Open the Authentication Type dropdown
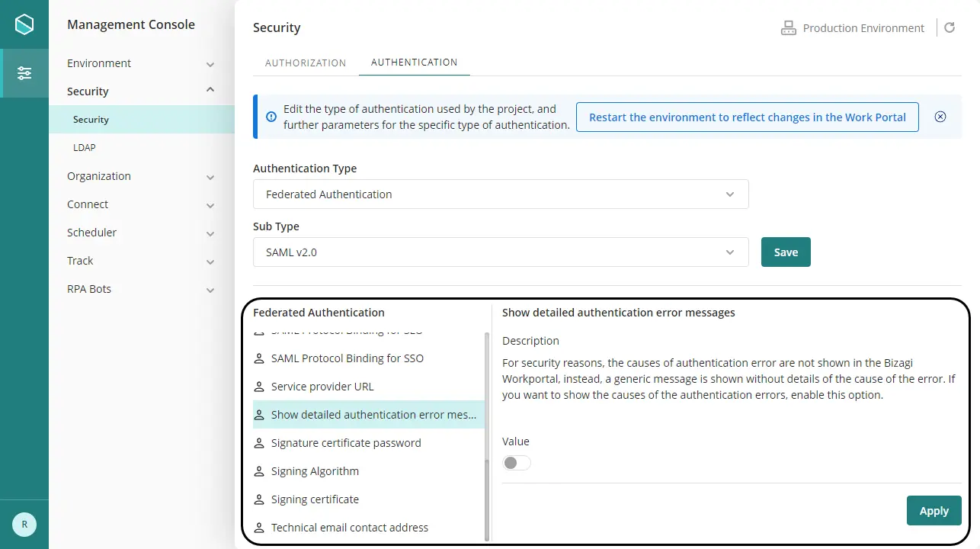Screen dimensions: 980x549 501,194
